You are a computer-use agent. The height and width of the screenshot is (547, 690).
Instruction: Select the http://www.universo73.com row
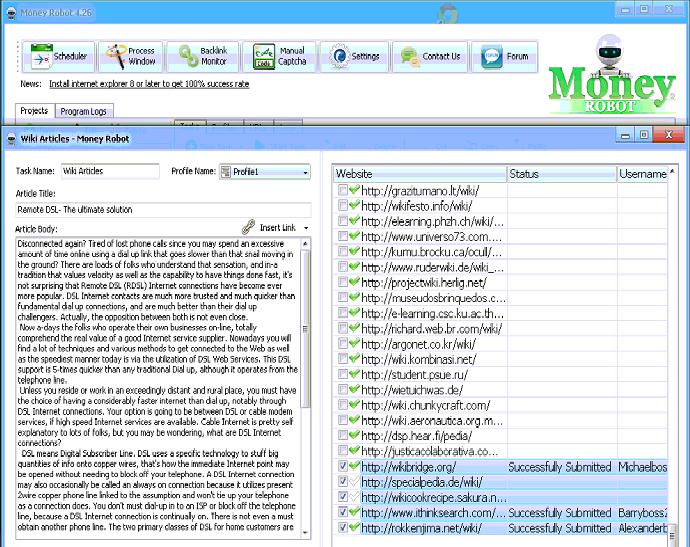[501, 236]
